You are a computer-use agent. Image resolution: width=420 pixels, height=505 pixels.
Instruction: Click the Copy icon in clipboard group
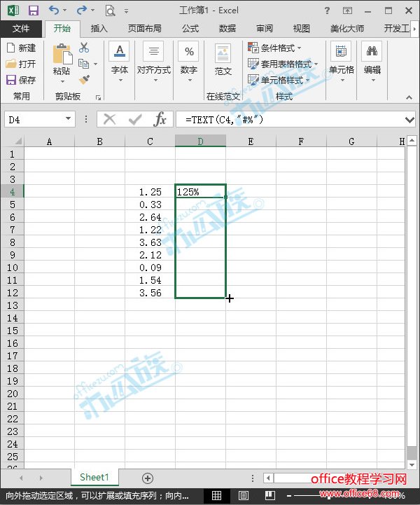pyautogui.click(x=84, y=64)
